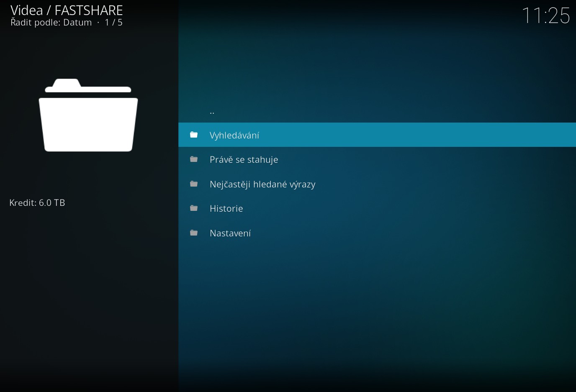
Task: Click the 'Kredit: 6.0 TB' text
Action: (37, 203)
